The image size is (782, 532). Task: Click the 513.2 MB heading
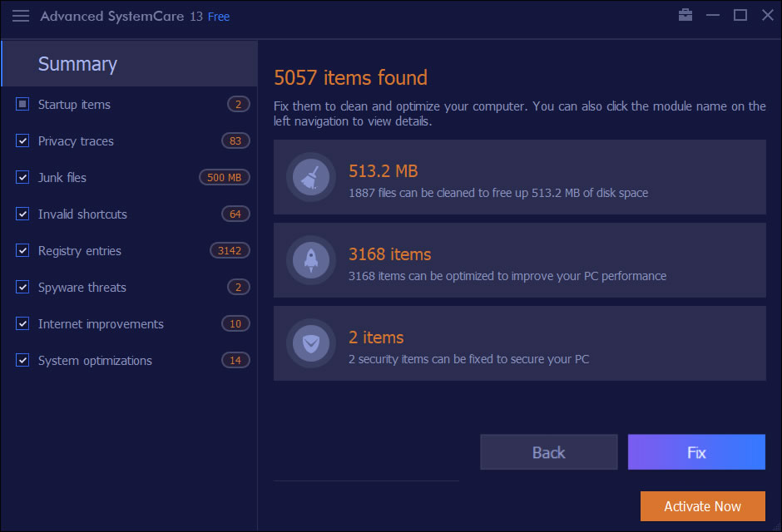click(383, 171)
